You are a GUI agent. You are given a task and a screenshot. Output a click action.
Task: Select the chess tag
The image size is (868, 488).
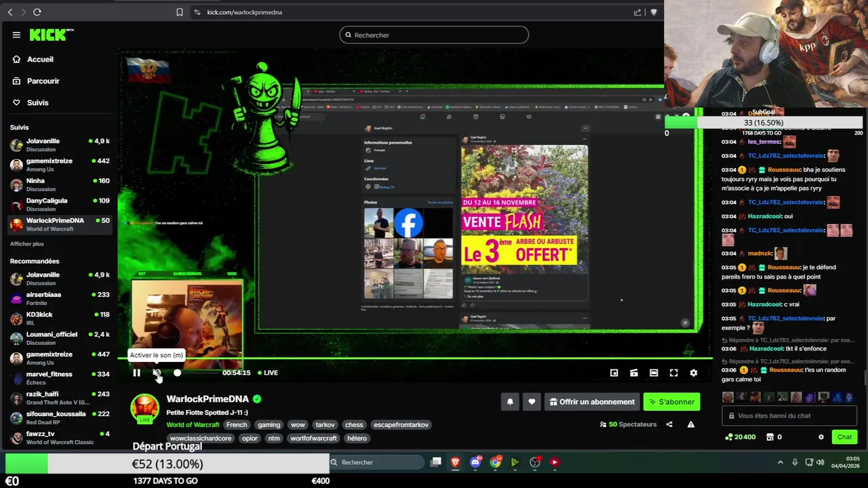click(x=354, y=425)
